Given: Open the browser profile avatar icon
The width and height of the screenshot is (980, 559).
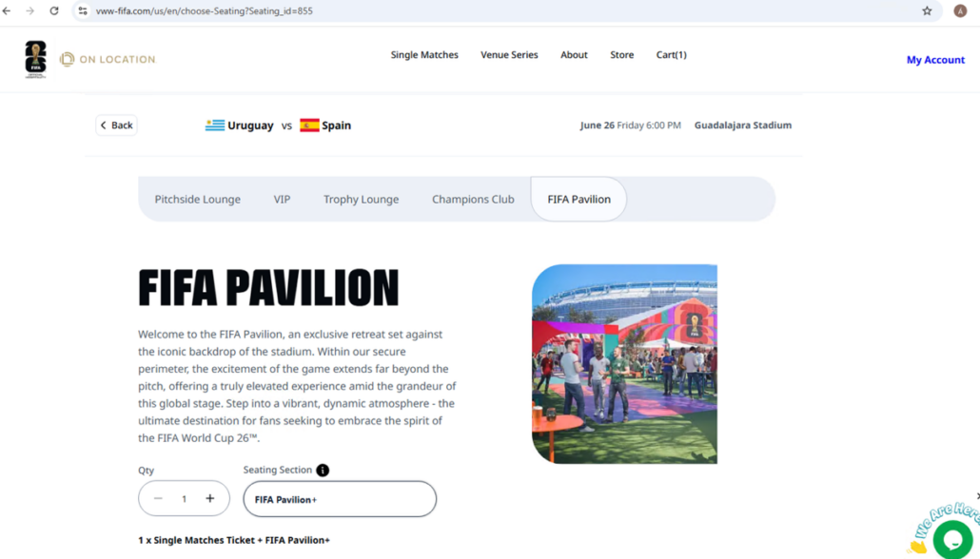Looking at the screenshot, I should click(x=960, y=10).
